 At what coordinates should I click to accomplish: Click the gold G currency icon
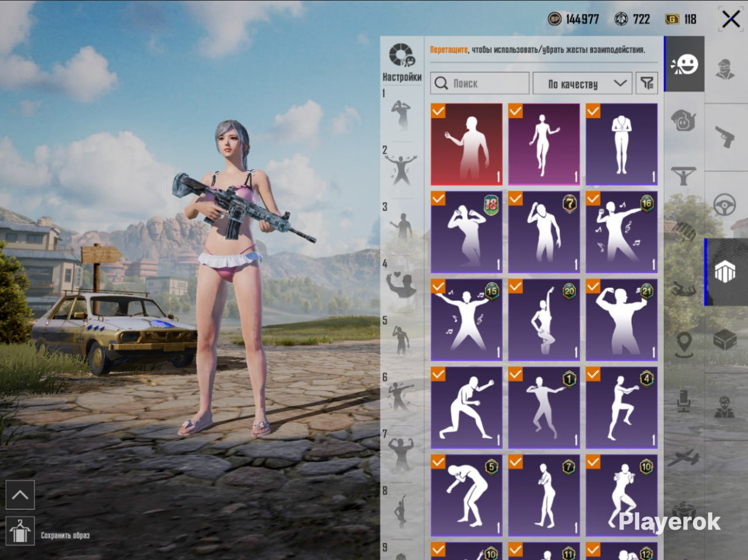pyautogui.click(x=672, y=19)
